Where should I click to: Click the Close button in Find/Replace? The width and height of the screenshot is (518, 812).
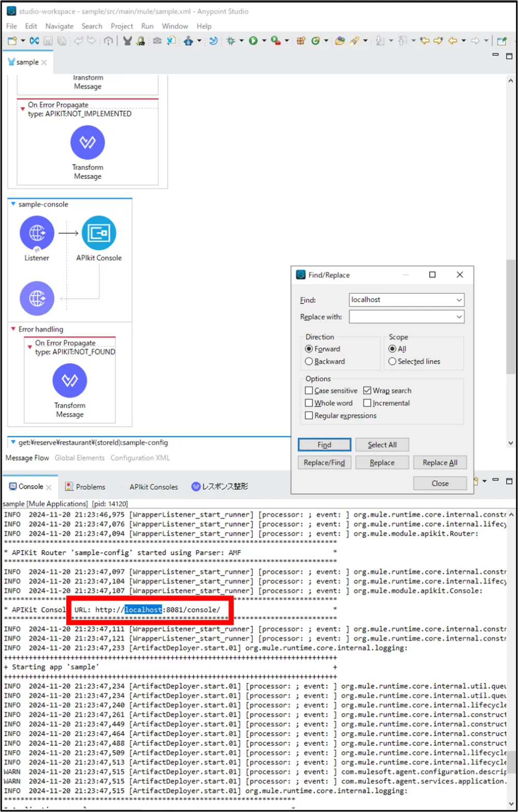pos(440,483)
